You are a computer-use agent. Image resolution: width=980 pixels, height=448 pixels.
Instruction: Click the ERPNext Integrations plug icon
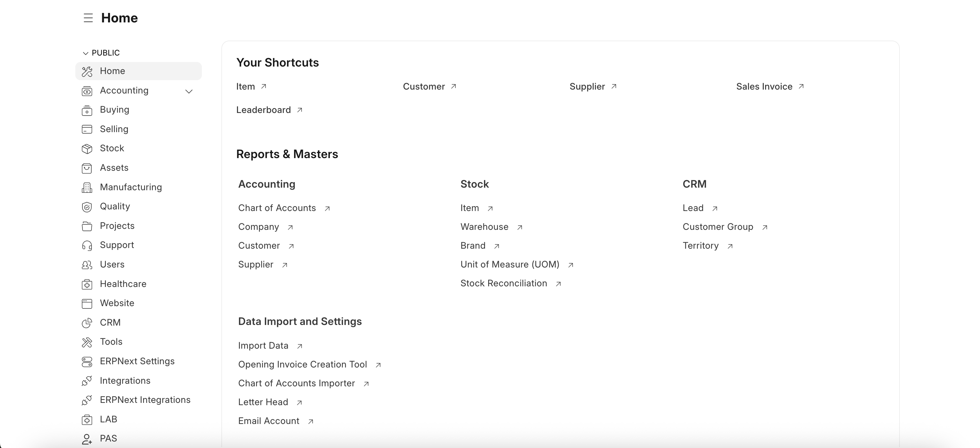87,401
